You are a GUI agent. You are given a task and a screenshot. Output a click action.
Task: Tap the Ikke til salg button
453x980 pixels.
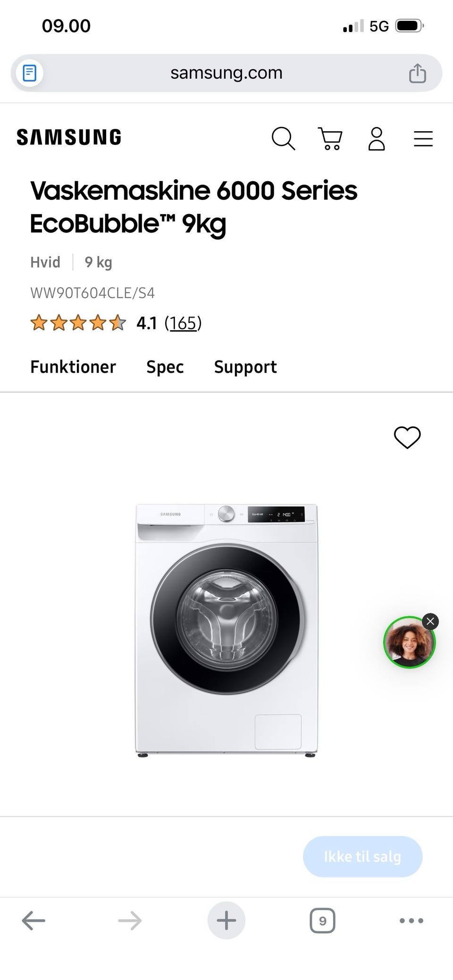click(x=362, y=856)
